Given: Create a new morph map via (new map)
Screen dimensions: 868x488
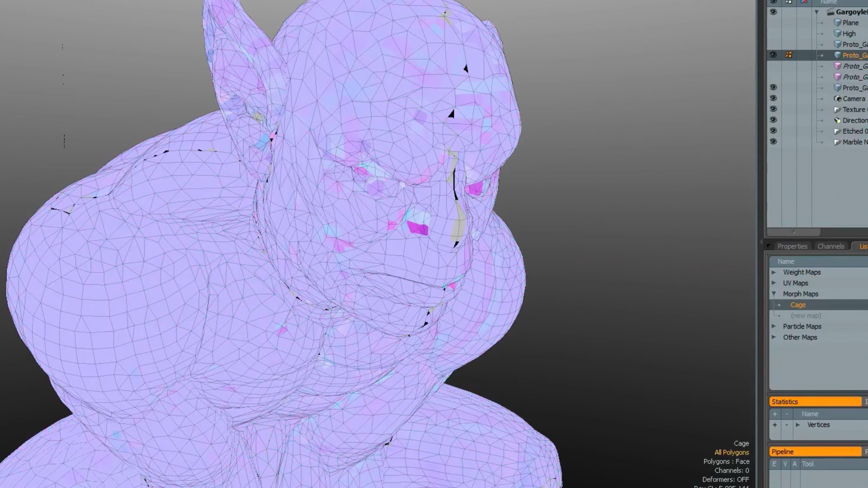Looking at the screenshot, I should (806, 315).
